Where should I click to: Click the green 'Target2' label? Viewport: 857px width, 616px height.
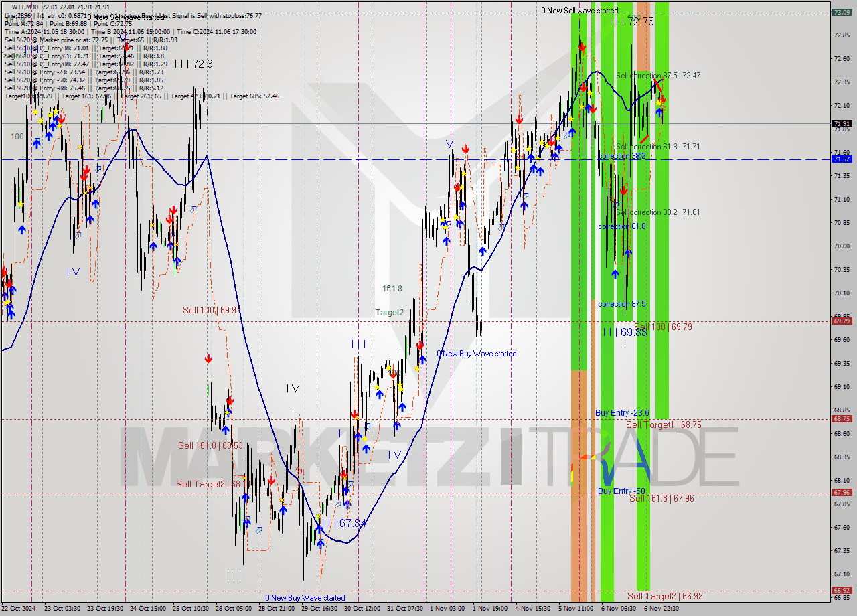[389, 312]
